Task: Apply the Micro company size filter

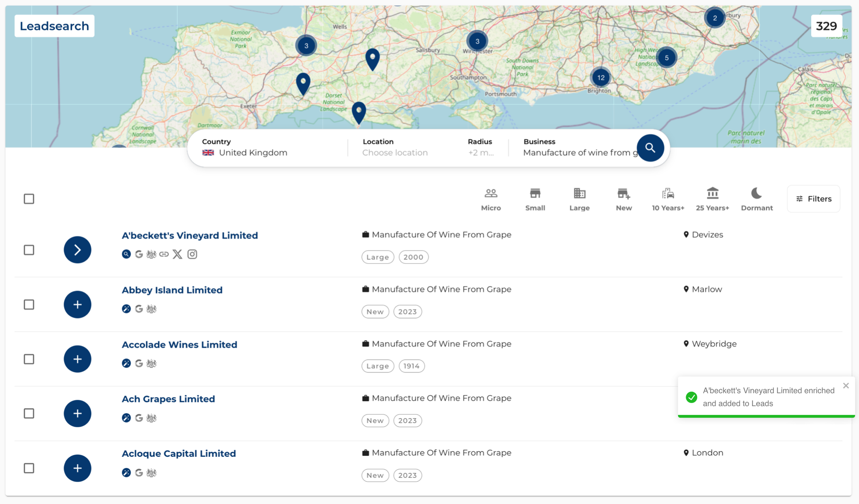Action: point(491,199)
